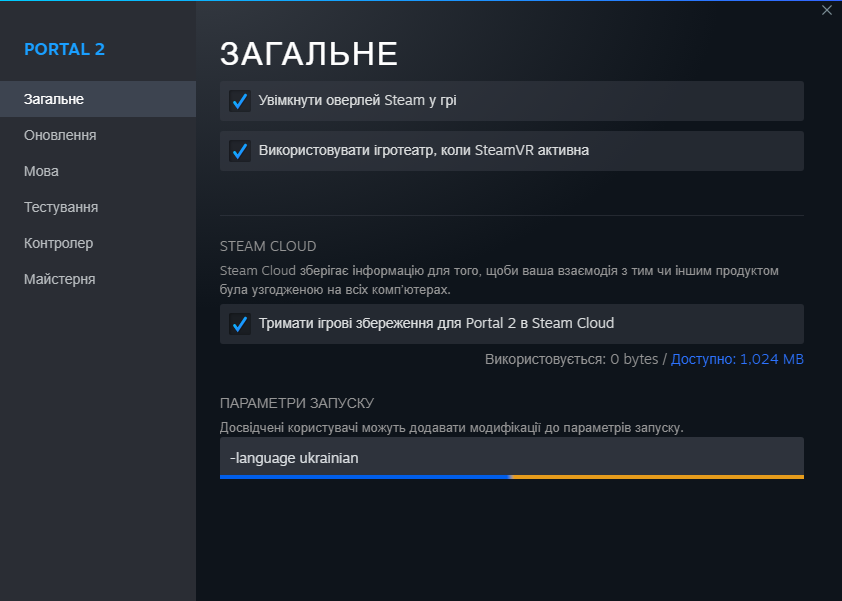Open the Загальне settings section
Screen dimensions: 842x601
pos(98,99)
